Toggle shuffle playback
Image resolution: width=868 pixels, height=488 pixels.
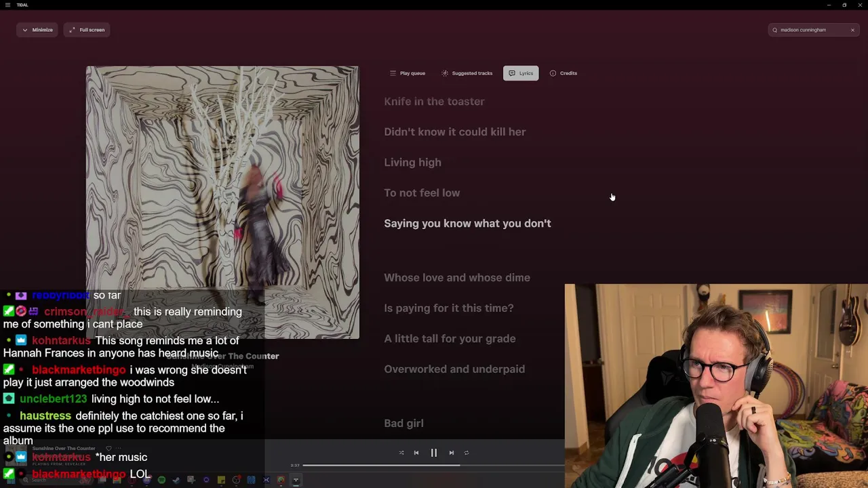[401, 453]
